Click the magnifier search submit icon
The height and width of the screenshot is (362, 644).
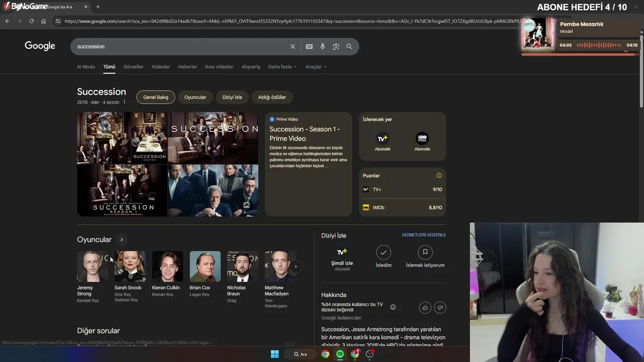[349, 46]
